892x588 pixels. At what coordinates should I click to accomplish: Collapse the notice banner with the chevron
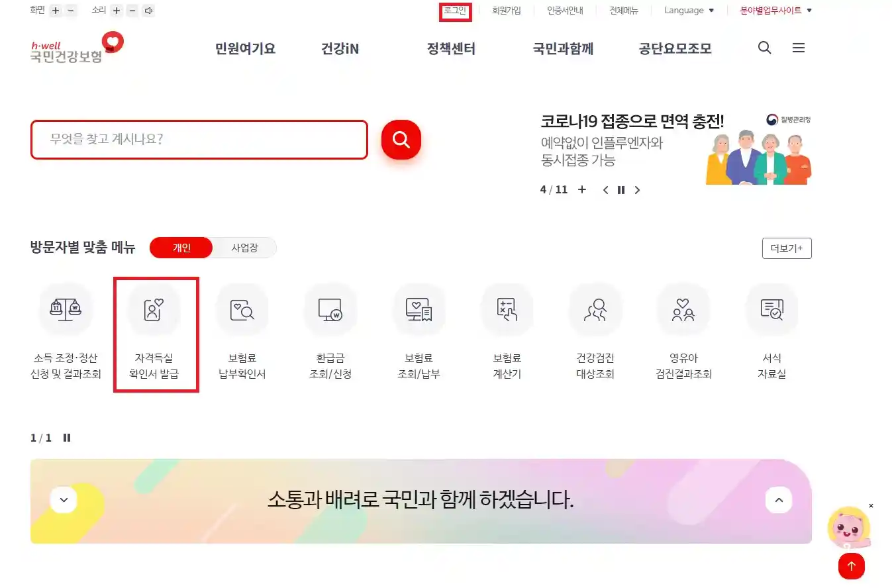coord(779,500)
